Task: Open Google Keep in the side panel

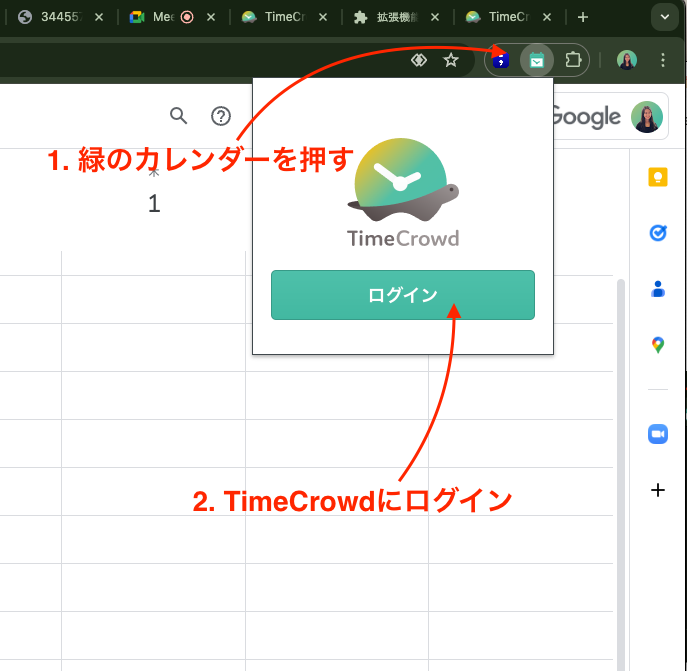Action: coord(658,177)
